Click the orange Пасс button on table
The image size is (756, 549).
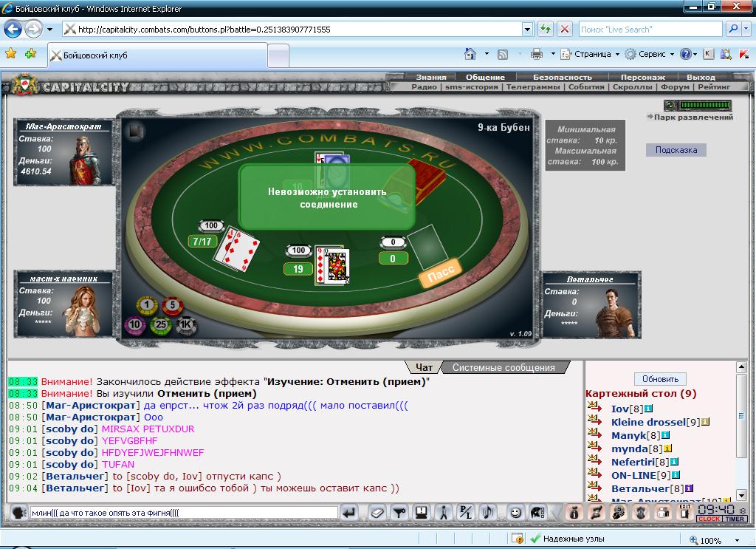pyautogui.click(x=441, y=273)
